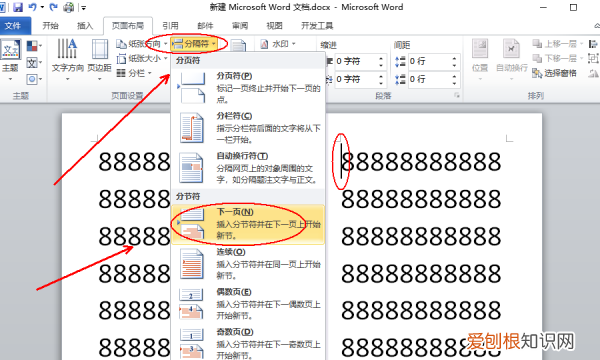Choose 分页符(P) page break option
This screenshot has height=360, width=600.
pyautogui.click(x=248, y=88)
